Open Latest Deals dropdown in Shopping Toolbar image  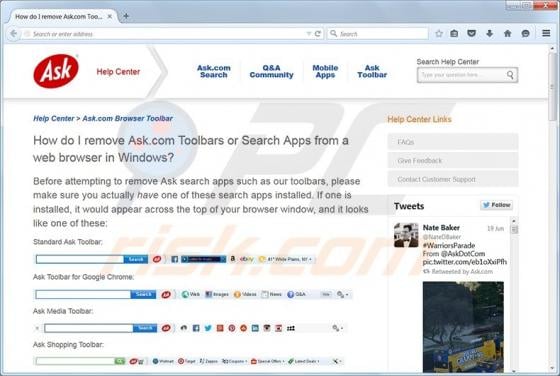point(304,361)
